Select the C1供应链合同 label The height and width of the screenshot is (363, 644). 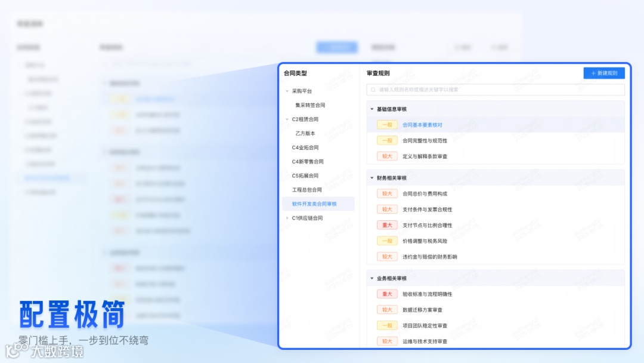pos(307,218)
